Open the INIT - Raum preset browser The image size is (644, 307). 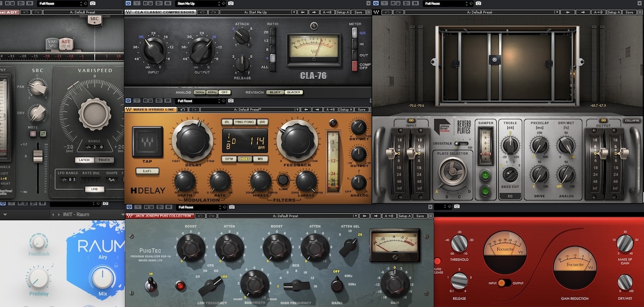(77, 215)
